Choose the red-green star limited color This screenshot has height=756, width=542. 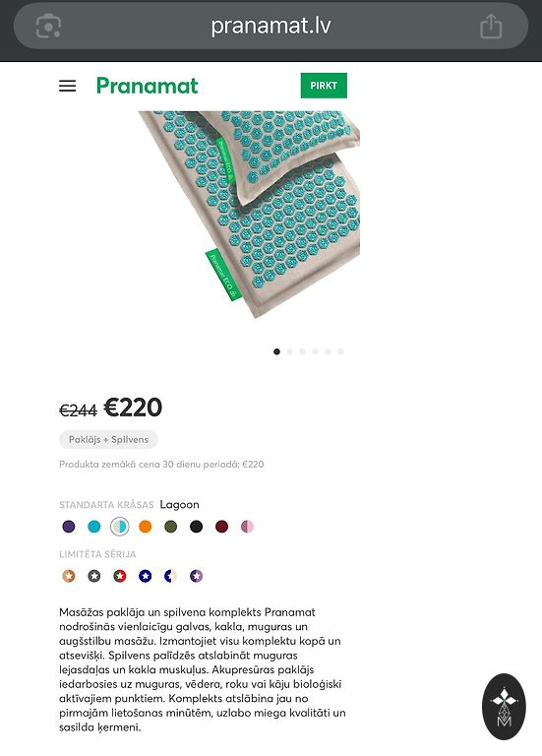tap(119, 576)
